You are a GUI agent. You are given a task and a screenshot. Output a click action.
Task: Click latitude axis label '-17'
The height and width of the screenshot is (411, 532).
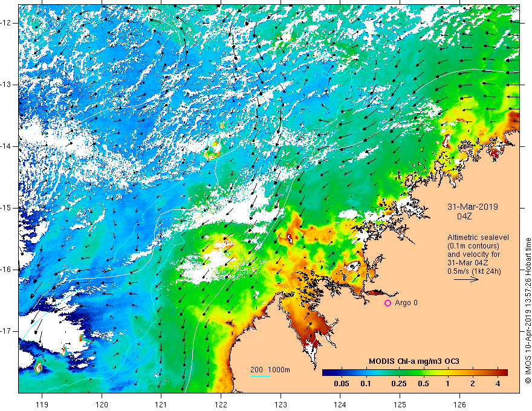(7, 331)
